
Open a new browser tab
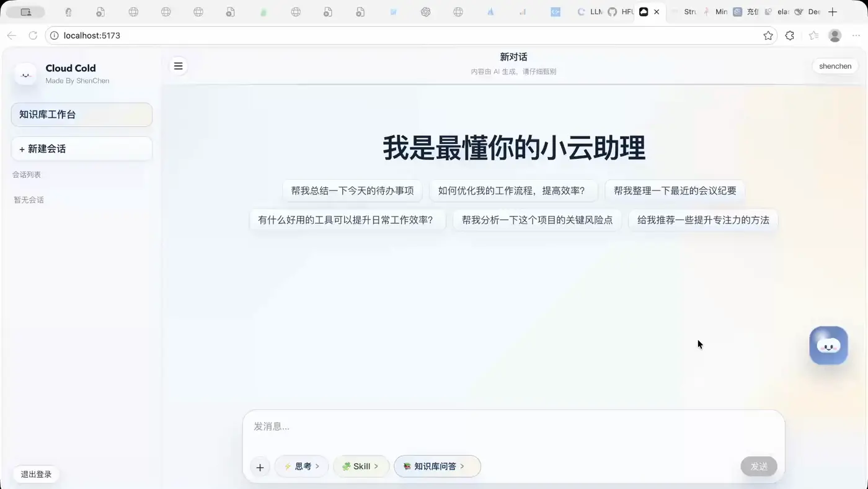[x=833, y=12]
